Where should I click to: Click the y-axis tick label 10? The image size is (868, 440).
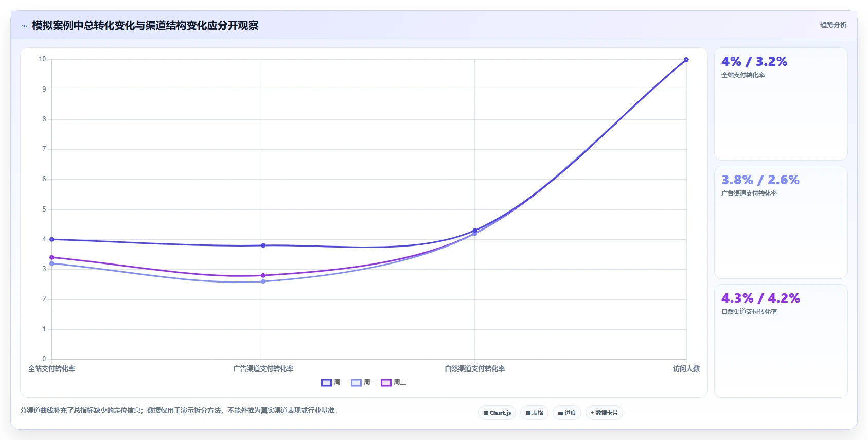pos(42,59)
